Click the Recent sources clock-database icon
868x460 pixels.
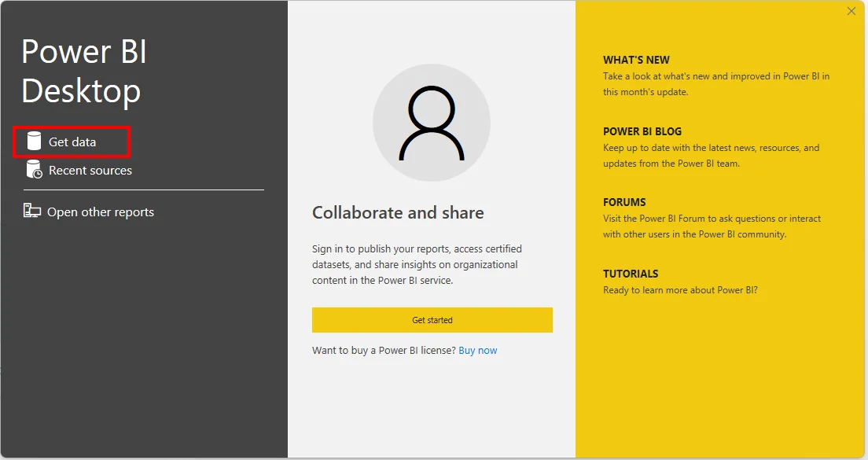(x=34, y=169)
